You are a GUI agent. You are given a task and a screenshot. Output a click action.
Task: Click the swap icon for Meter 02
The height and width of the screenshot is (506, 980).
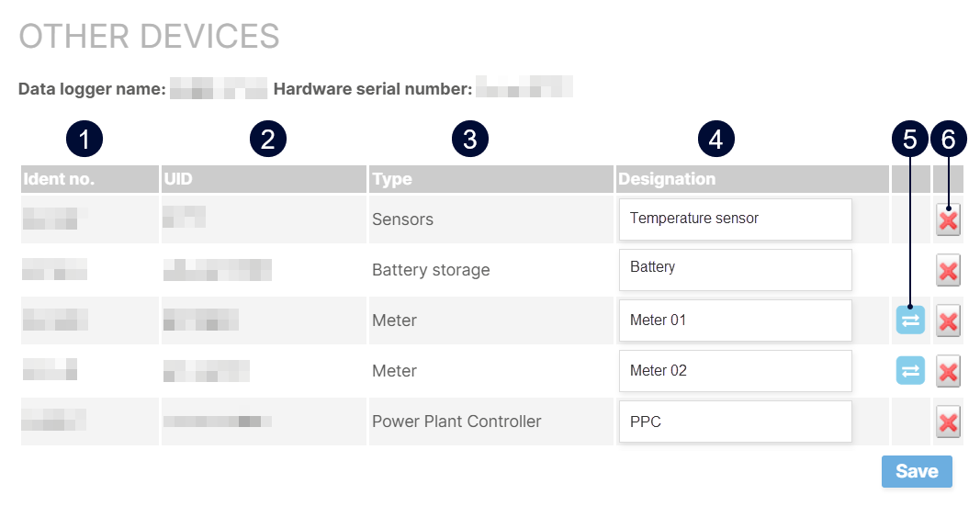point(910,370)
